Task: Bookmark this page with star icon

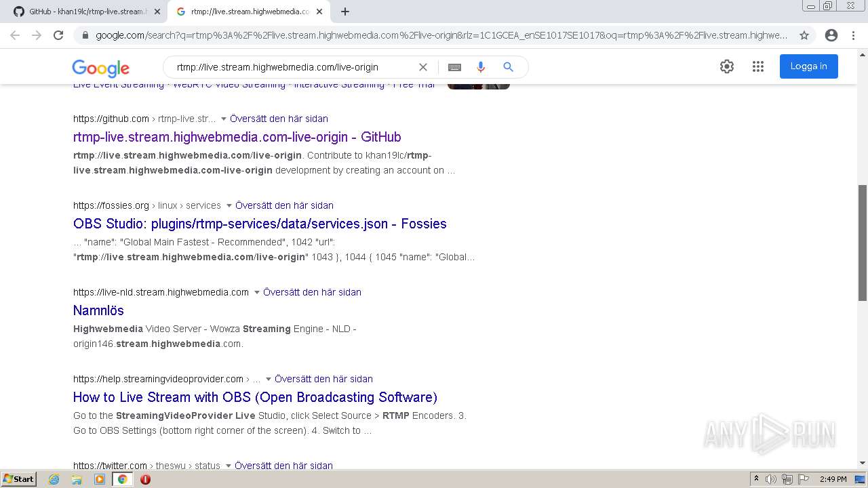Action: 804,35
